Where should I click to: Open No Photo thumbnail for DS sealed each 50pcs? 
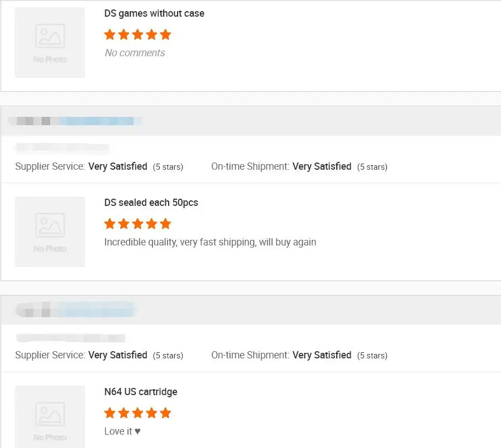pyautogui.click(x=50, y=232)
